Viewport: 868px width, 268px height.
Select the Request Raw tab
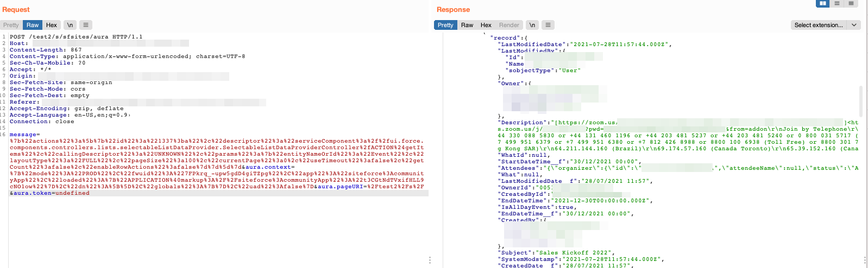tap(33, 25)
